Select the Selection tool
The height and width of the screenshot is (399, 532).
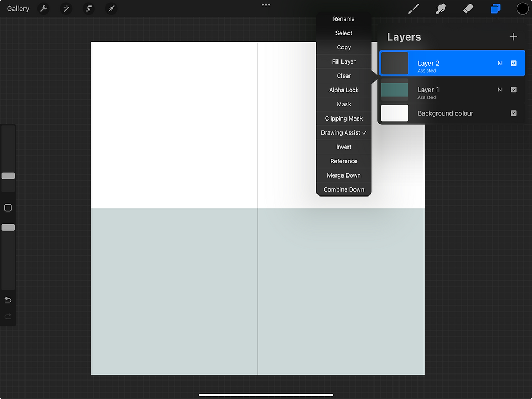[x=88, y=9]
